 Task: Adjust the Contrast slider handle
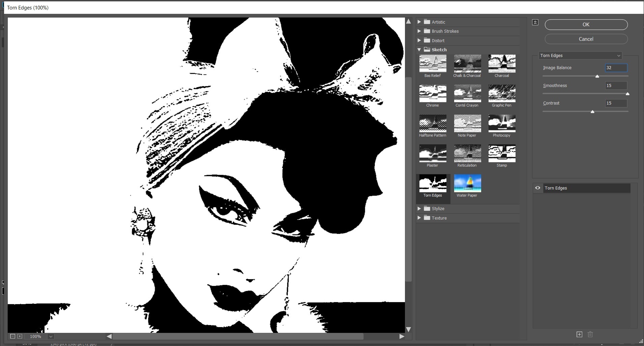592,112
